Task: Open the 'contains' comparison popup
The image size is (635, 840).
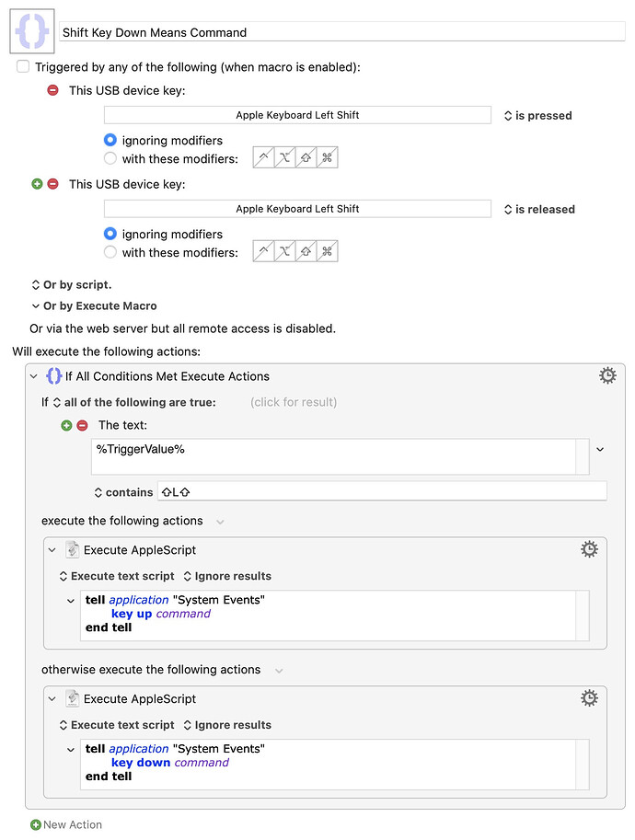Action: 124,492
